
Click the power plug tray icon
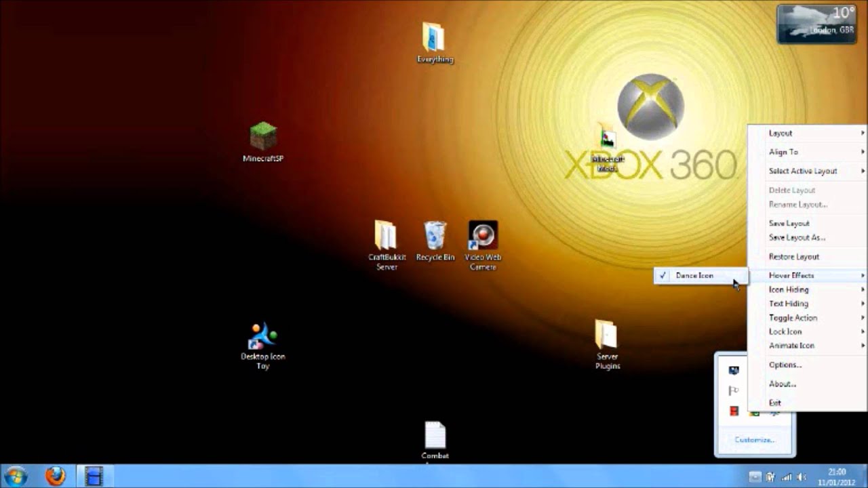[x=772, y=476]
